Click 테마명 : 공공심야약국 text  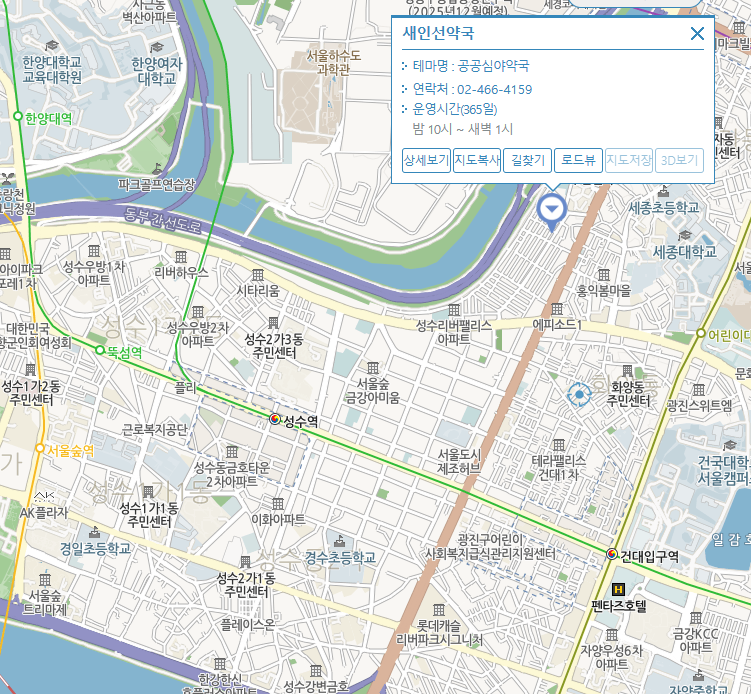471,66
